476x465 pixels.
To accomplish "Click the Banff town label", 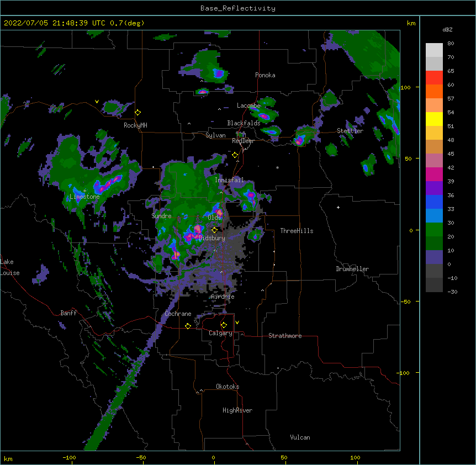I will coord(68,313).
